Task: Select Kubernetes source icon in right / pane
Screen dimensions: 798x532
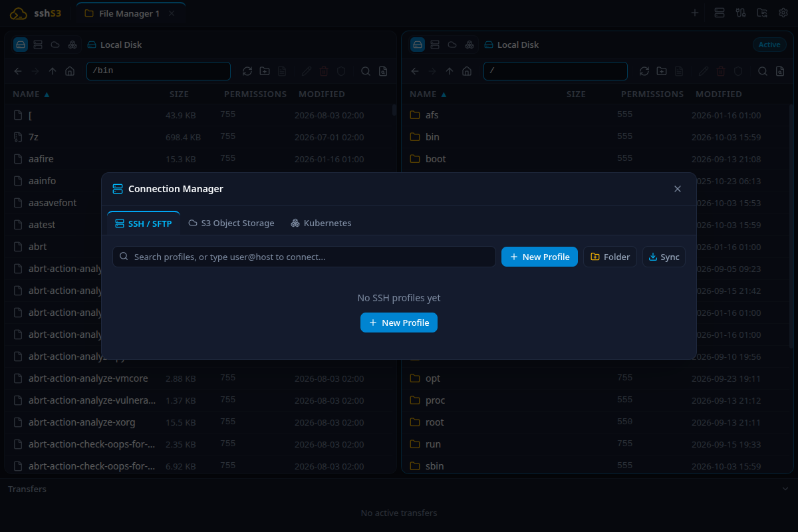Action: click(x=469, y=45)
